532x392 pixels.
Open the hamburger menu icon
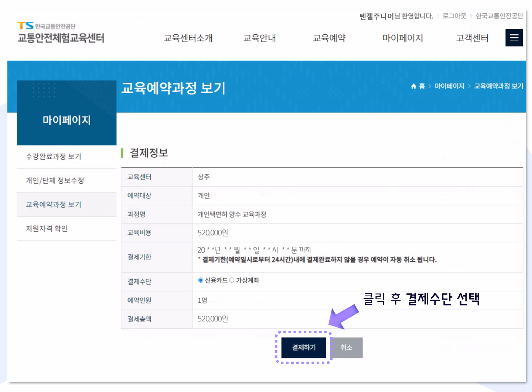click(x=514, y=38)
